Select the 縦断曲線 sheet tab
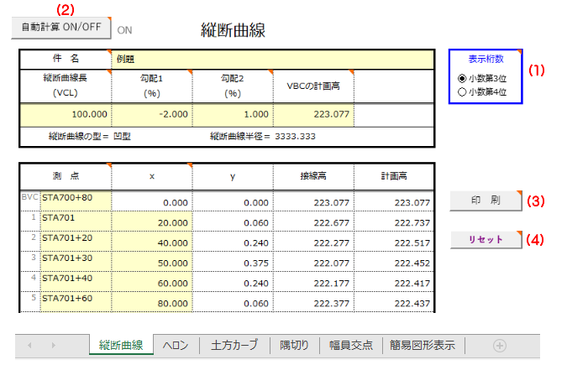 tap(120, 345)
